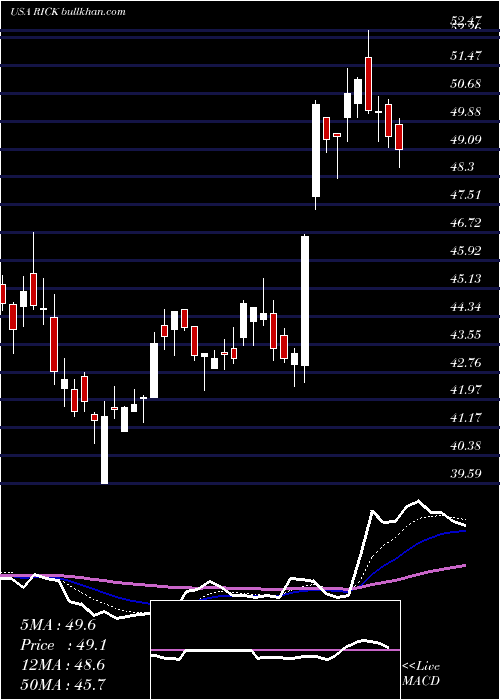Select the 51.47 price axis label
Screen dimensions: 500x700
pyautogui.click(x=467, y=56)
